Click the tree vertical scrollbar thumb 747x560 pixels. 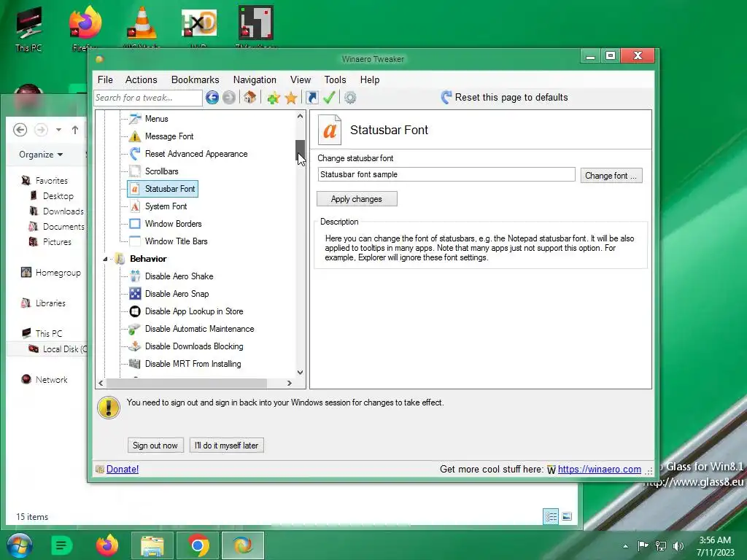click(300, 152)
